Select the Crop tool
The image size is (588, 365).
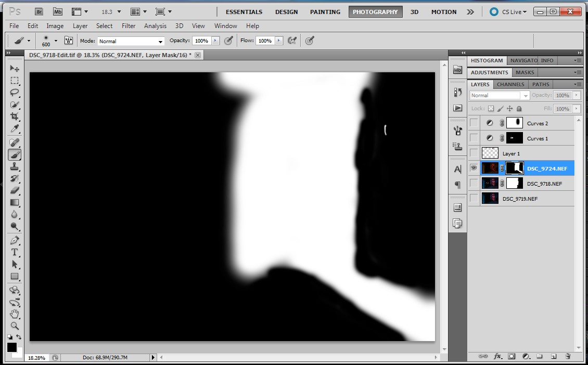15,116
